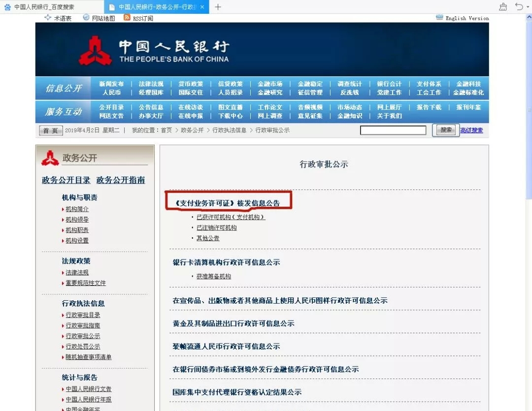The height and width of the screenshot is (411, 532).
Task: Click 行政执法信息 breadcrumb
Action: coord(230,130)
